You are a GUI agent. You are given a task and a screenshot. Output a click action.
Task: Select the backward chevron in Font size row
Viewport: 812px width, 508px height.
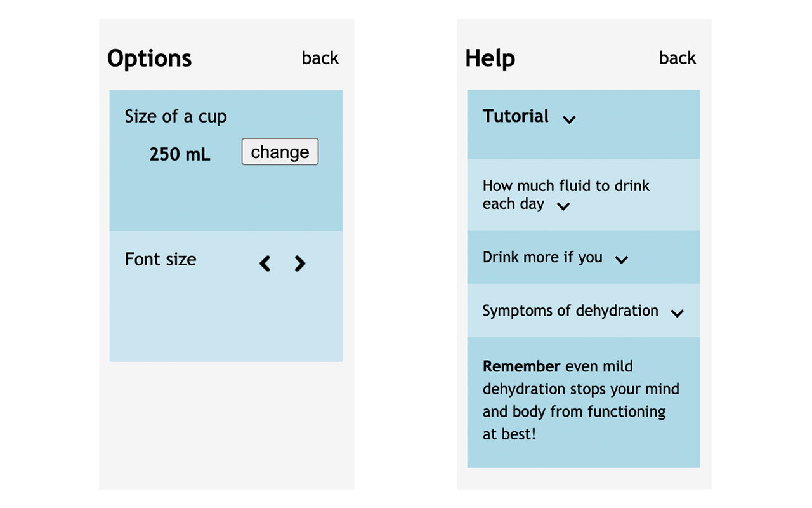265,263
